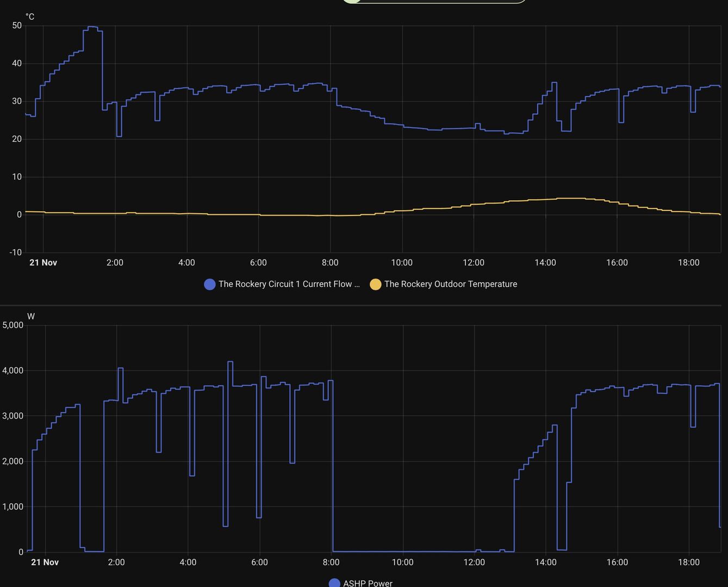This screenshot has width=728, height=587.
Task: Click the 50 value on temperature axis
Action: (16, 26)
